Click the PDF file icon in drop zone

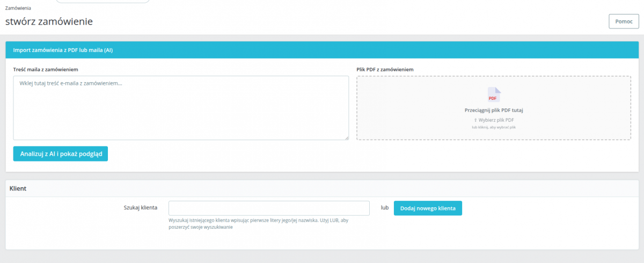(494, 94)
